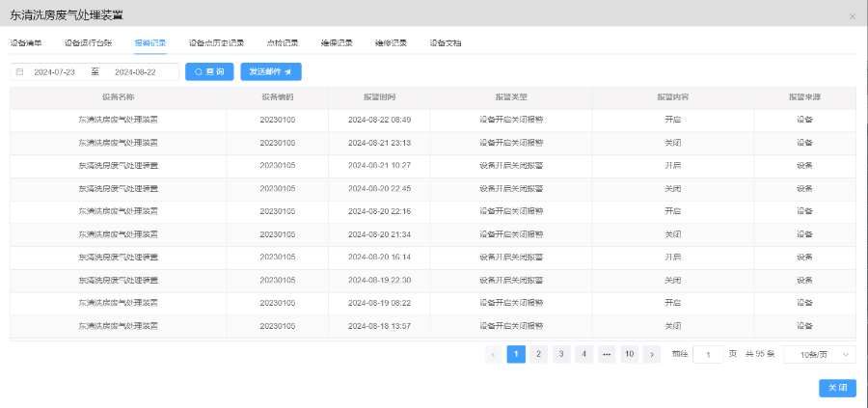Switch to the 设备清单 tab
The image size is (868, 408).
(26, 43)
